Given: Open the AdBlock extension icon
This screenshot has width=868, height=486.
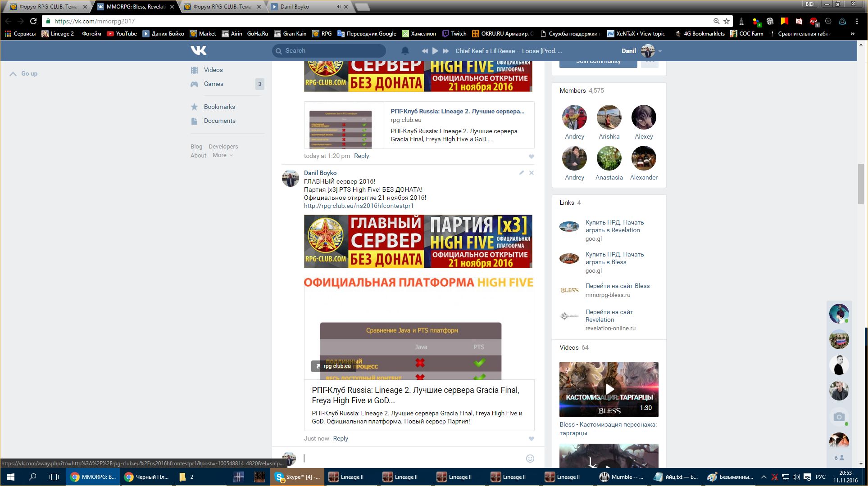Looking at the screenshot, I should pyautogui.click(x=813, y=21).
